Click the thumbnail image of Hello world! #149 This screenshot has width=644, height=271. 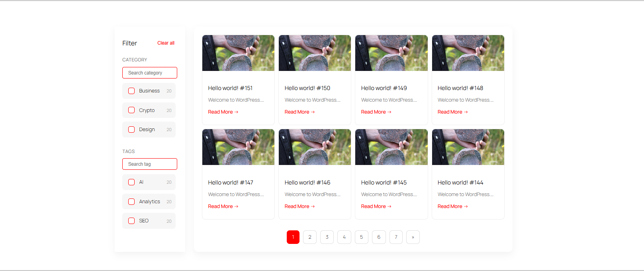coord(391,53)
